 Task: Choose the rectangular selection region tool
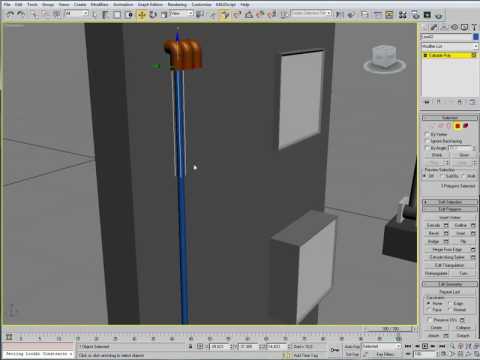pyautogui.click(x=117, y=15)
